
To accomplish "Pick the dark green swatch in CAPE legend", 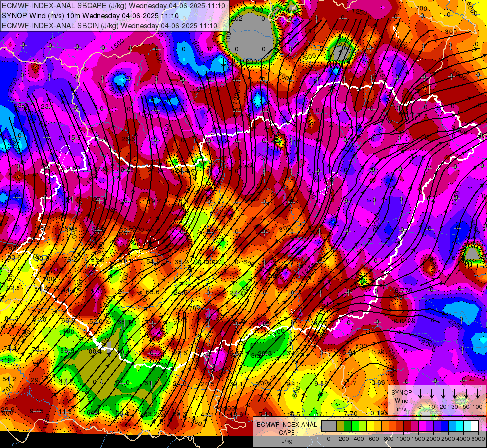I will [x=348, y=426].
